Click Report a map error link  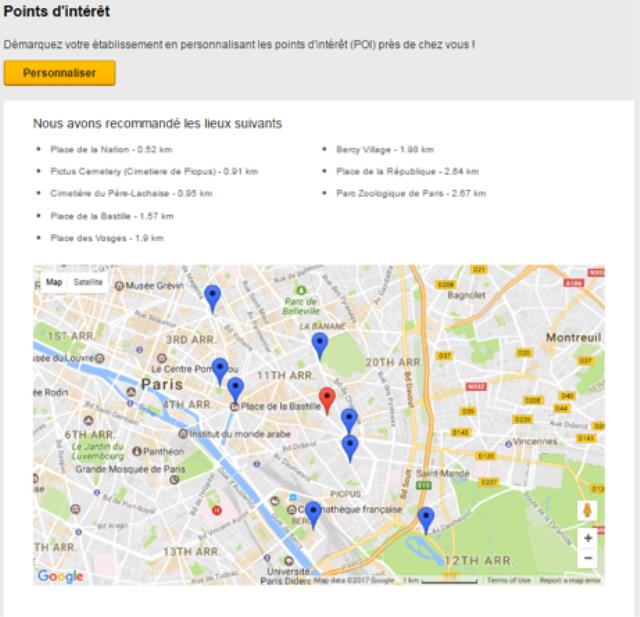569,580
